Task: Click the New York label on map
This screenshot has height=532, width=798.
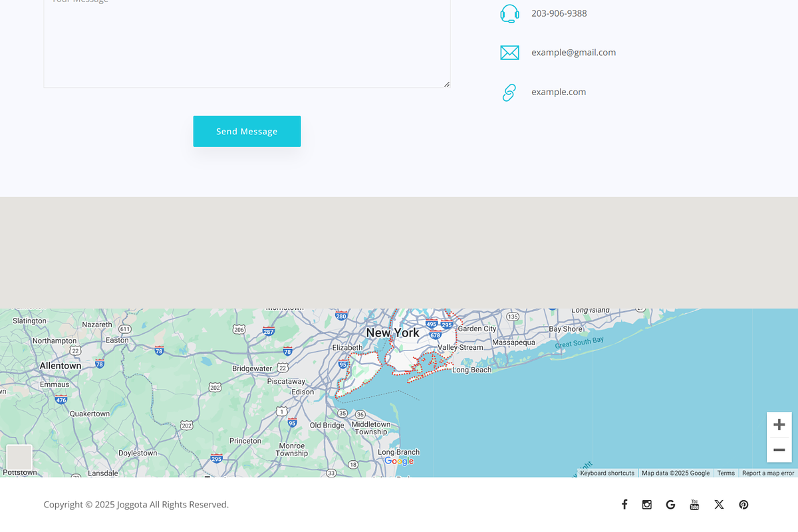Action: point(392,332)
